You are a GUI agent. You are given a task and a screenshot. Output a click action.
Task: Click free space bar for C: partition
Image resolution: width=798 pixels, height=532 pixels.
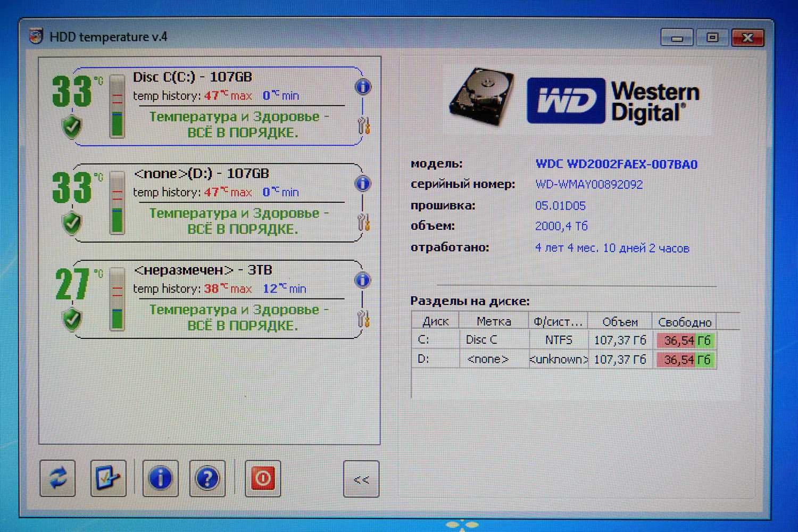pos(687,340)
